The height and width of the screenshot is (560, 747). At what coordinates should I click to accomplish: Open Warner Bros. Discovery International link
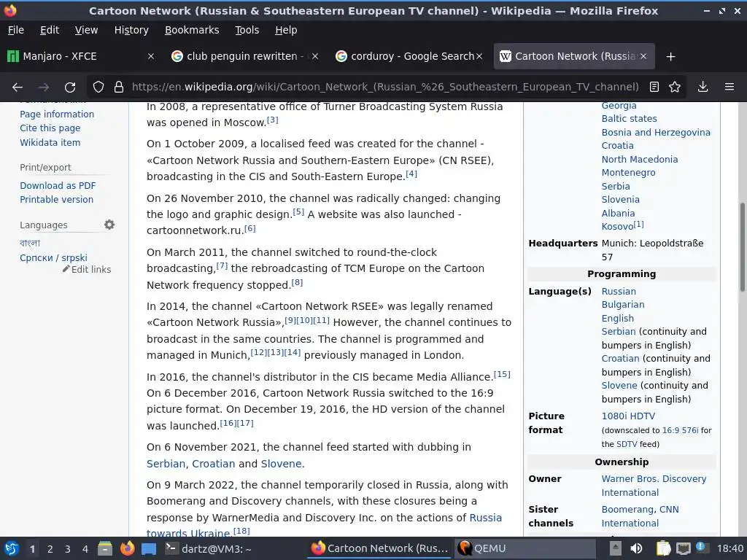tap(654, 486)
